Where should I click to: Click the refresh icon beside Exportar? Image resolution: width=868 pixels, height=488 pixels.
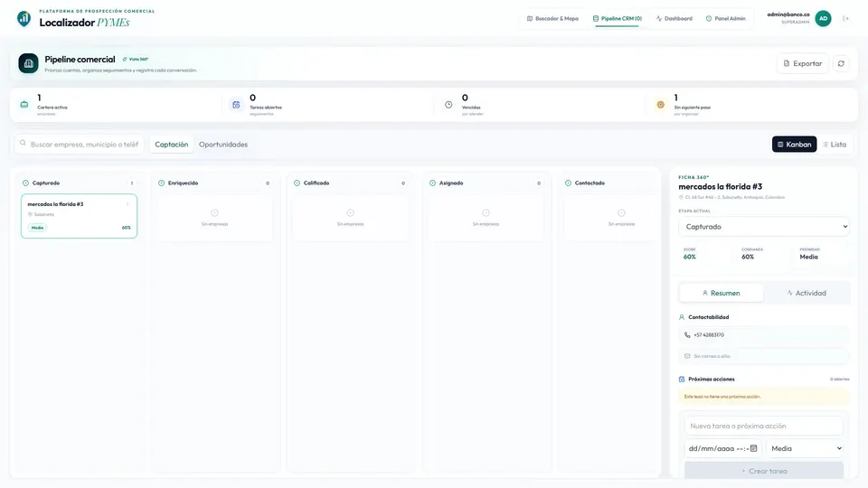click(x=841, y=63)
